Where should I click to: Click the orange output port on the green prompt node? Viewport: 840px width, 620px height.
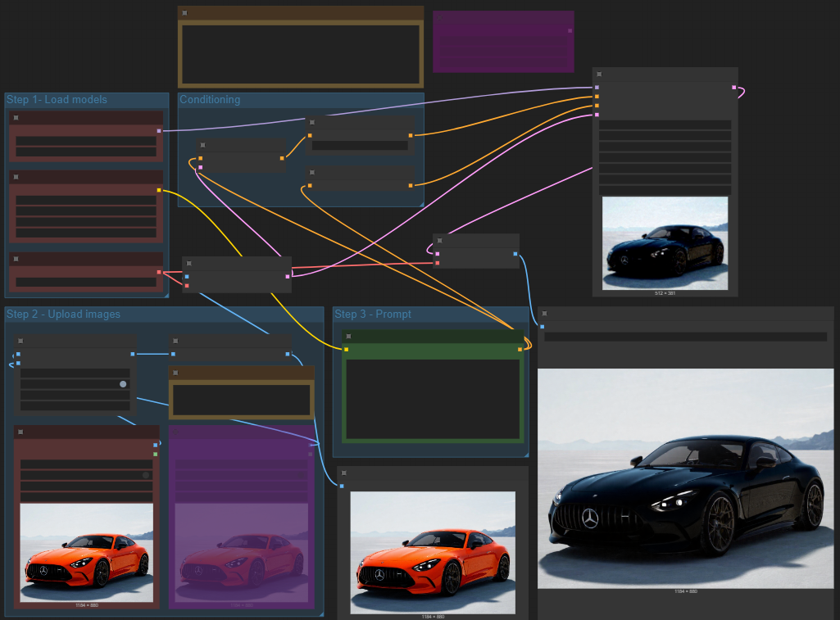point(520,350)
